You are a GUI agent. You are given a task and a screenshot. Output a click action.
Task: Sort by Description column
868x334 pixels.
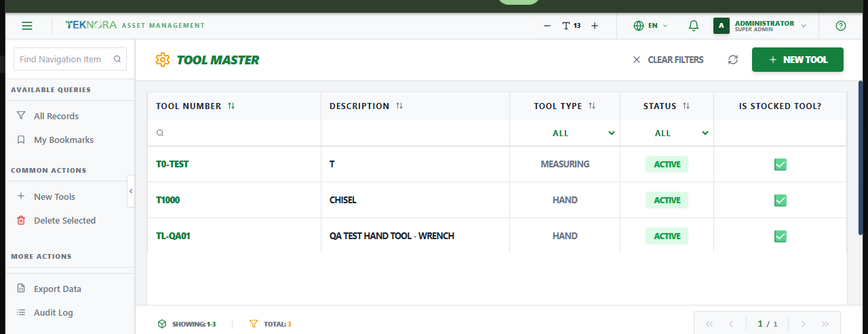point(399,106)
